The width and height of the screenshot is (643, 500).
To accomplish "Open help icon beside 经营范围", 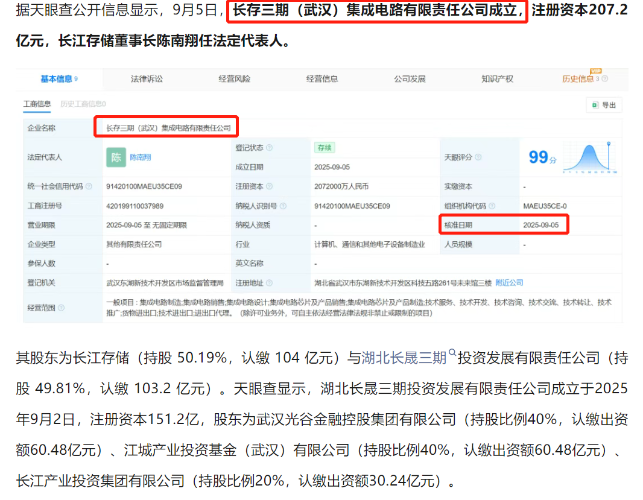I will 61,308.
